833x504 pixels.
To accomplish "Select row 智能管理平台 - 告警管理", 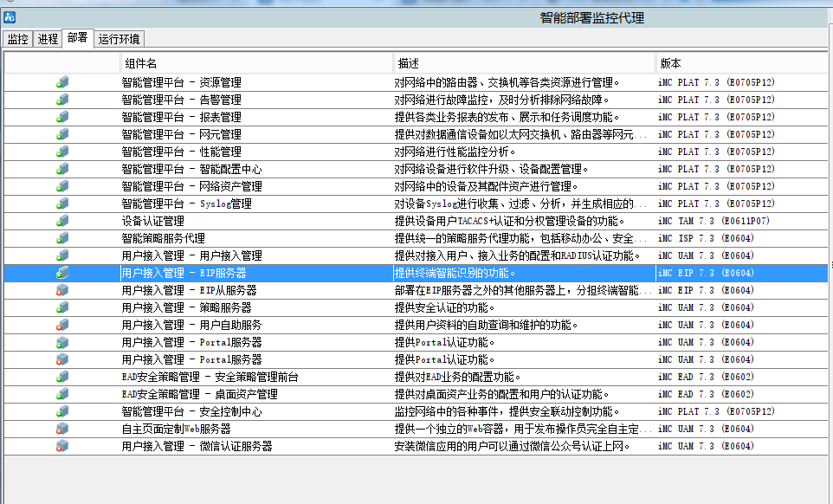I will (416, 100).
